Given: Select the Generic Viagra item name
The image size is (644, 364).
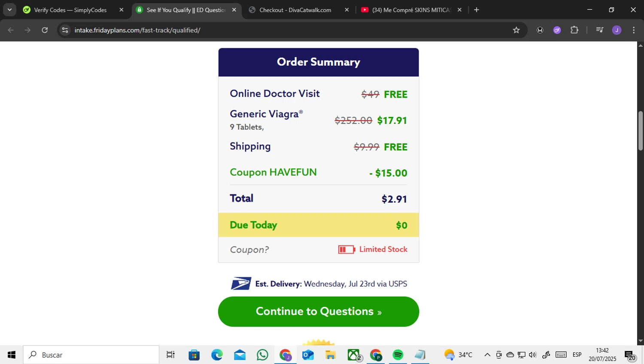Looking at the screenshot, I should click(266, 114).
